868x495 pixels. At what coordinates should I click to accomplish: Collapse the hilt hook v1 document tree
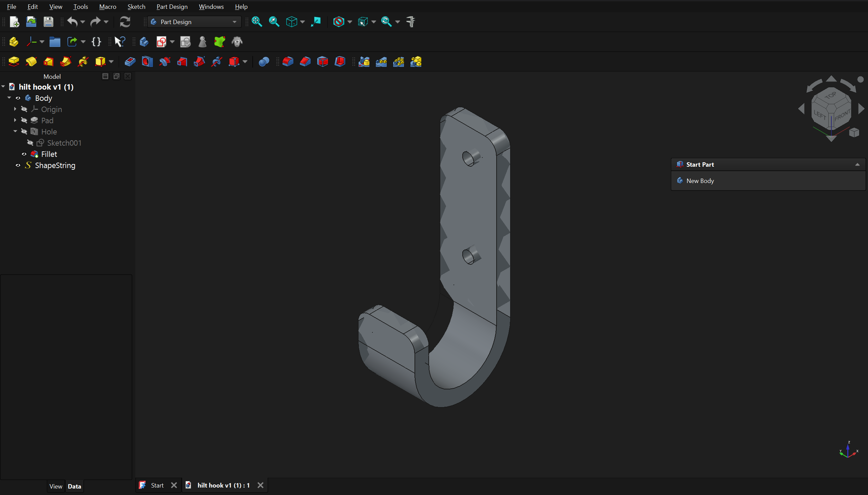3,87
